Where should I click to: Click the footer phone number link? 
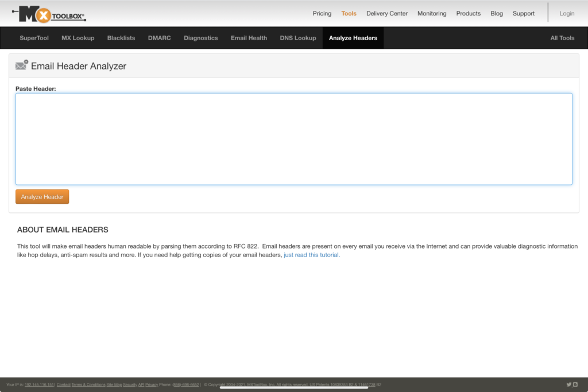(185, 385)
